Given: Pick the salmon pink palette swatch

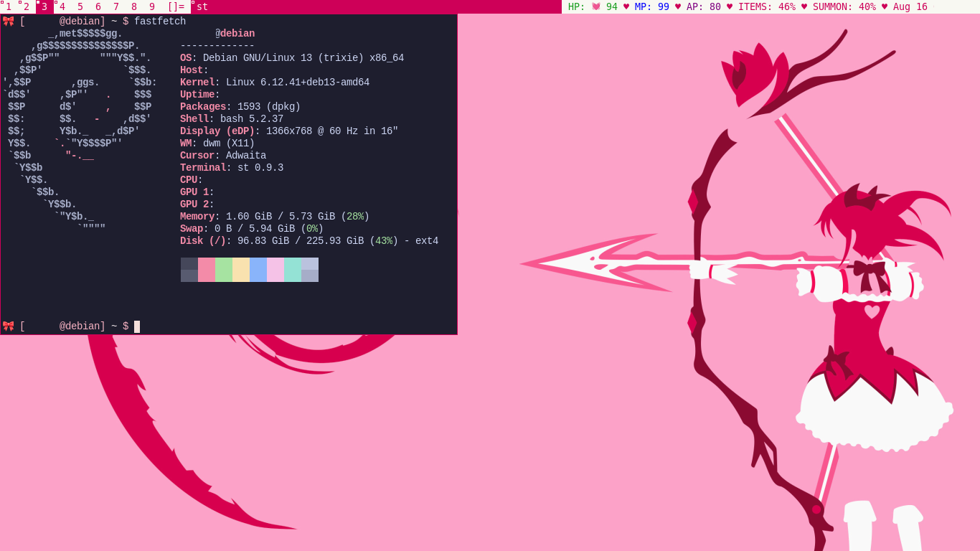Looking at the screenshot, I should [x=207, y=270].
